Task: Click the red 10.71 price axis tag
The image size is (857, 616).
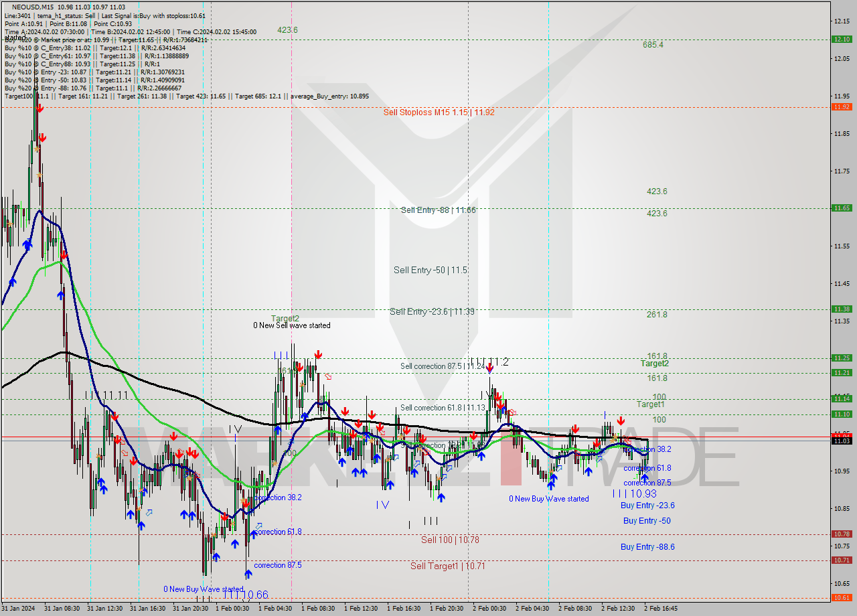Action: tap(842, 560)
